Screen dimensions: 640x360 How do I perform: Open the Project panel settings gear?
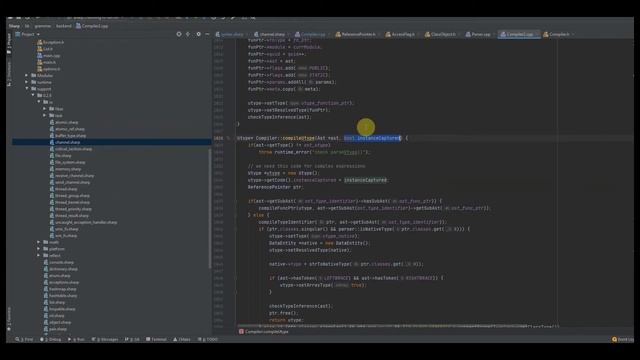pyautogui.click(x=198, y=34)
